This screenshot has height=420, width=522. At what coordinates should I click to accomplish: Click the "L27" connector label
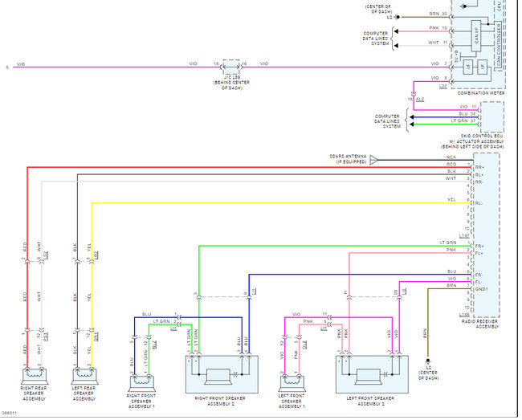[442, 87]
